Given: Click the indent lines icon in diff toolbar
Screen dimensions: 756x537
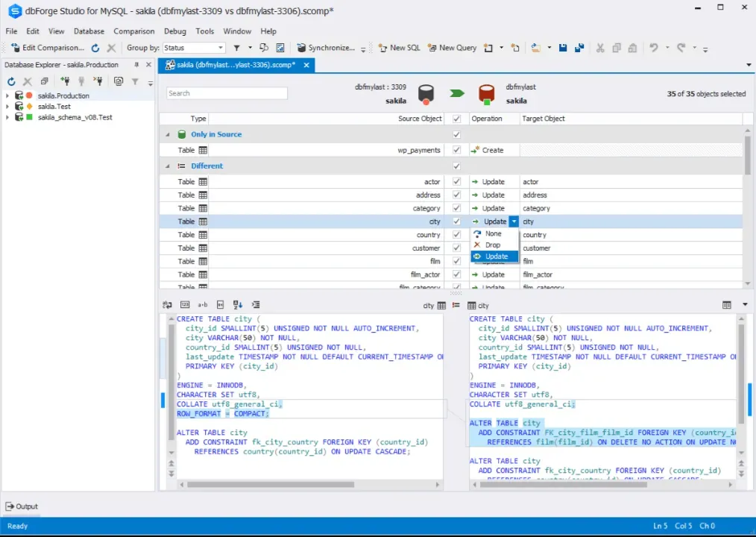Looking at the screenshot, I should (256, 305).
